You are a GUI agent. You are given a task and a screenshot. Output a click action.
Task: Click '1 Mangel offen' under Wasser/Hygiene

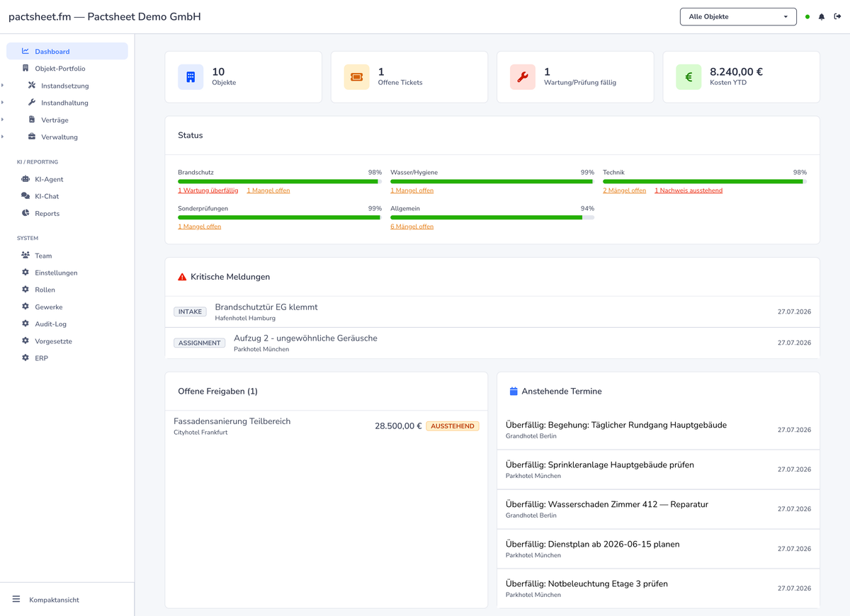(412, 190)
